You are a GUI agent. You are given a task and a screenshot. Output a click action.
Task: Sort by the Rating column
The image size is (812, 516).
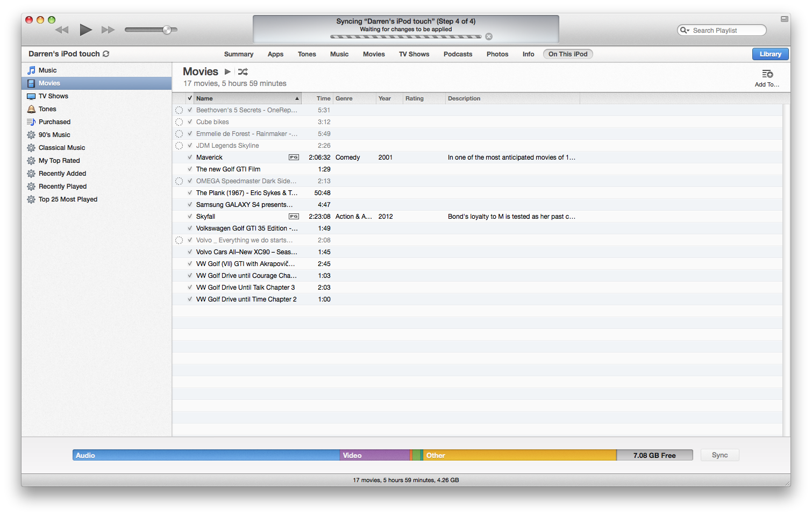tap(424, 98)
